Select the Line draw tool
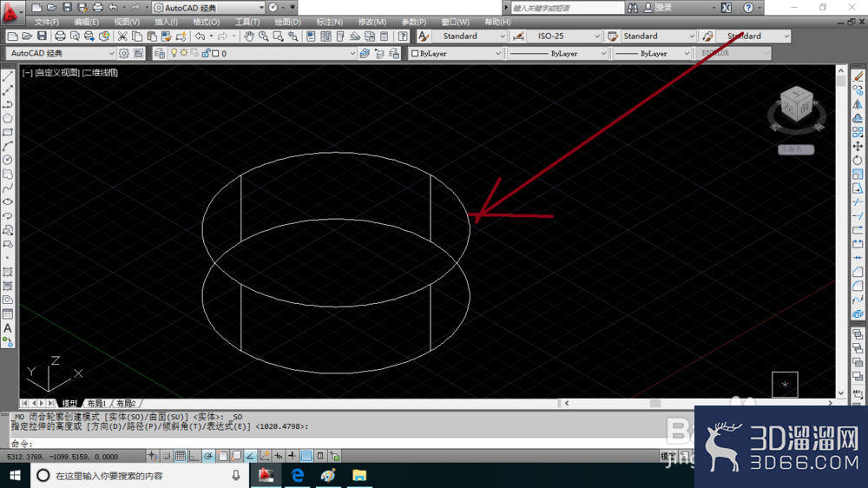868x488 pixels. tap(8, 76)
